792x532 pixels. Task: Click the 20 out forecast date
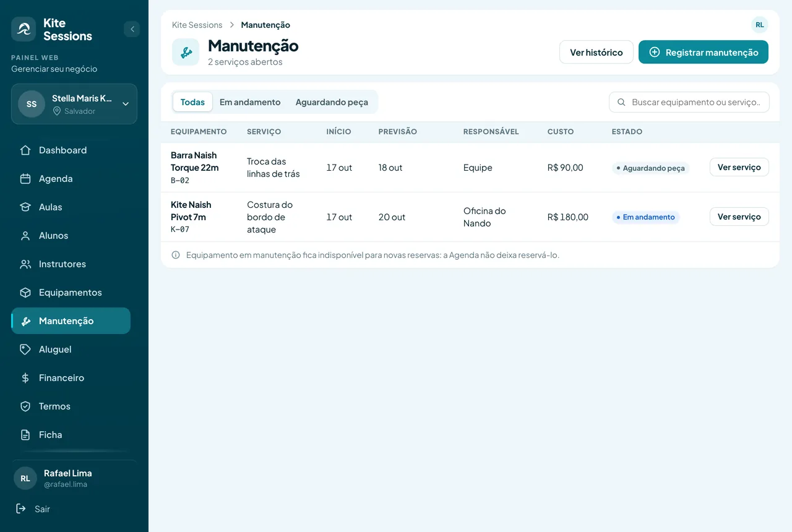[x=392, y=217]
